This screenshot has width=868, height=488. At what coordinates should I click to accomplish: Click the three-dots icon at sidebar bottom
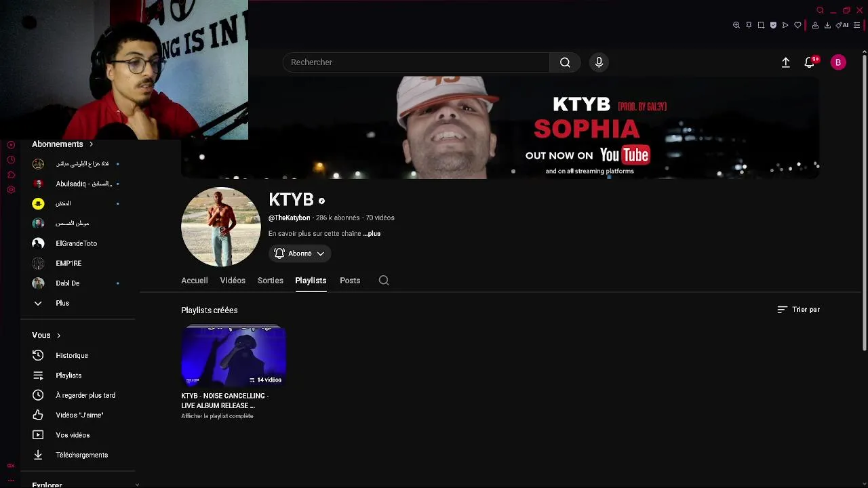11,480
